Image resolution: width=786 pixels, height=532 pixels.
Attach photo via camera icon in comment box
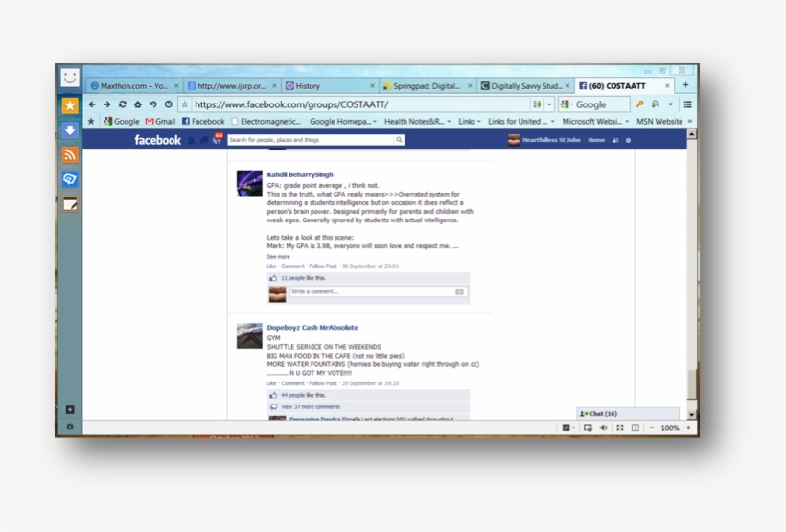click(x=459, y=291)
